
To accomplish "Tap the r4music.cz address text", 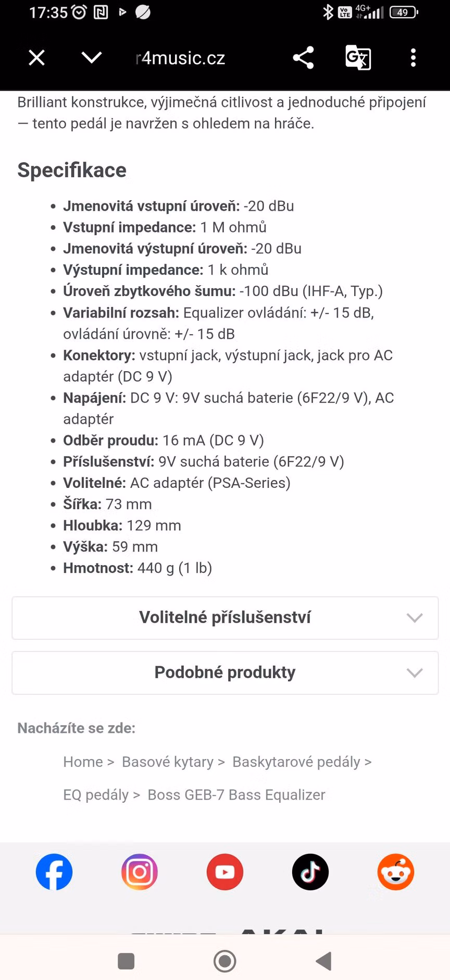I will pos(180,58).
